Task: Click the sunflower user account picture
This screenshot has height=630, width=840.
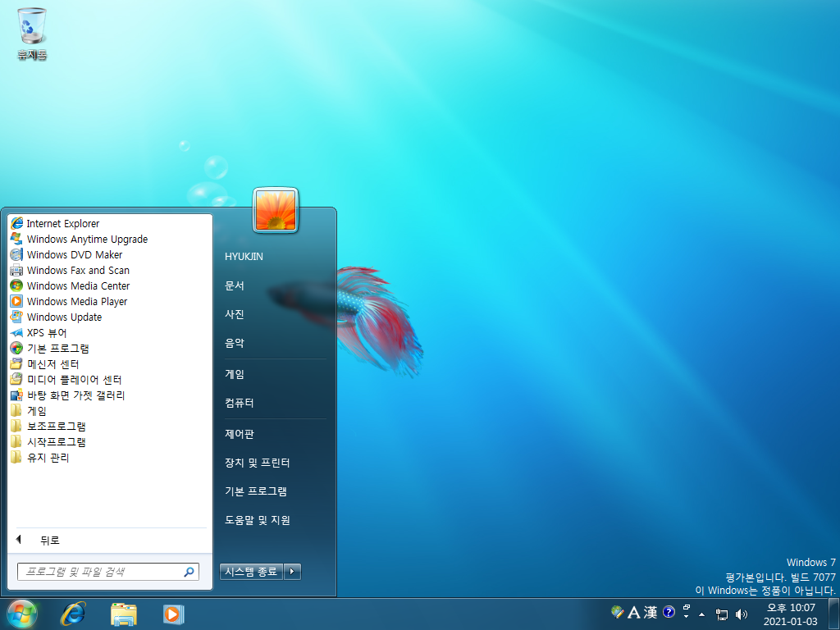Action: click(x=276, y=210)
